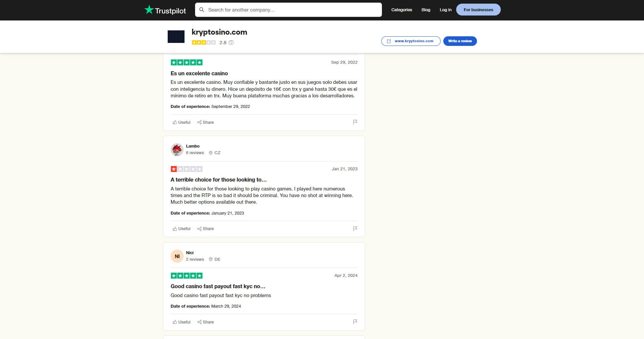Click the company search input field
Screen dimensions: 644x339
click(x=288, y=10)
